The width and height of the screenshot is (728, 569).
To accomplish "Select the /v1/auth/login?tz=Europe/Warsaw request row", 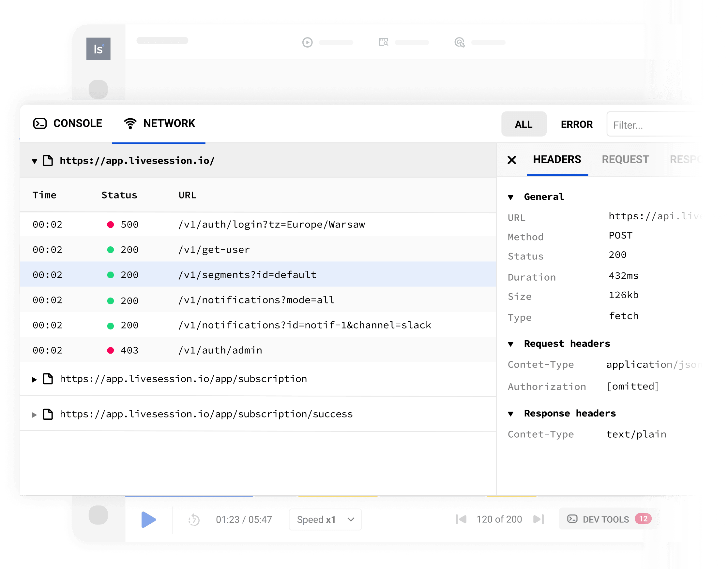I will tap(258, 225).
